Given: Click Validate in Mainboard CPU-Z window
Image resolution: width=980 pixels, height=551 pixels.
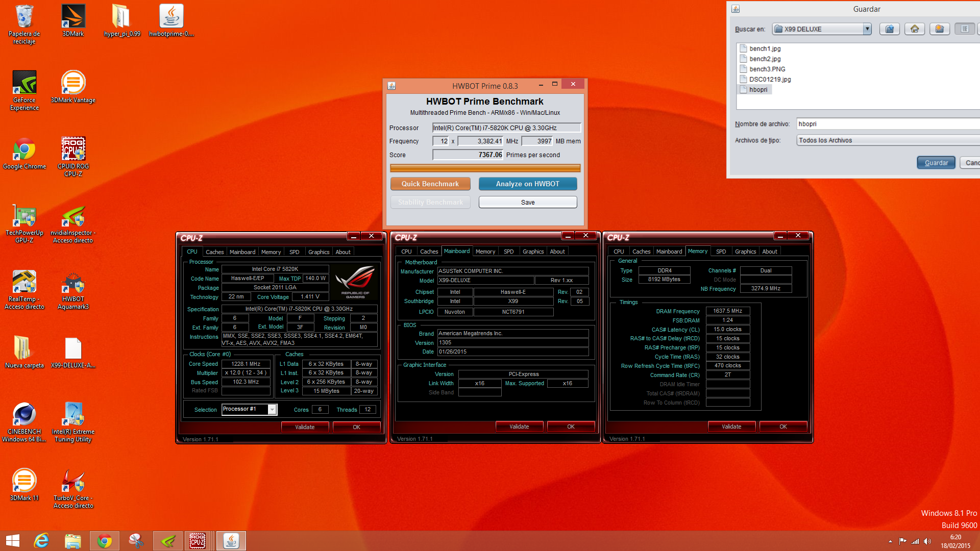Looking at the screenshot, I should (519, 427).
